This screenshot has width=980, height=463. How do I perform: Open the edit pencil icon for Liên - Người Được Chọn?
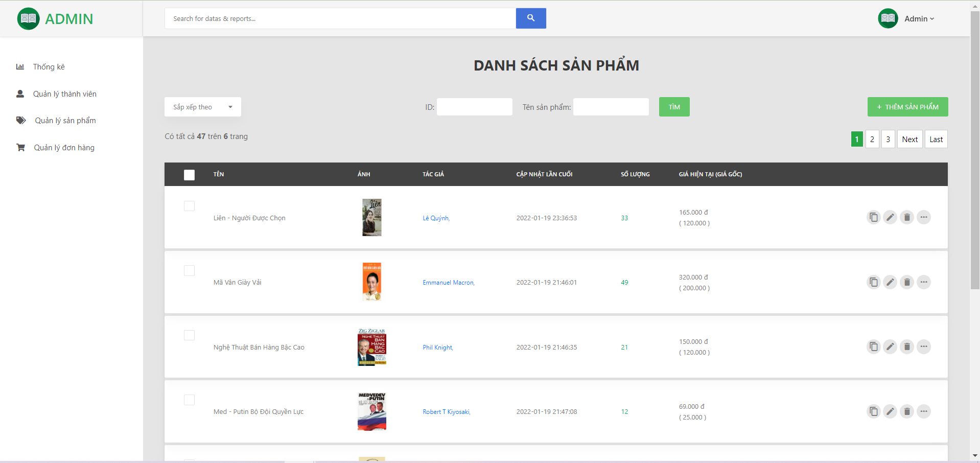[890, 217]
